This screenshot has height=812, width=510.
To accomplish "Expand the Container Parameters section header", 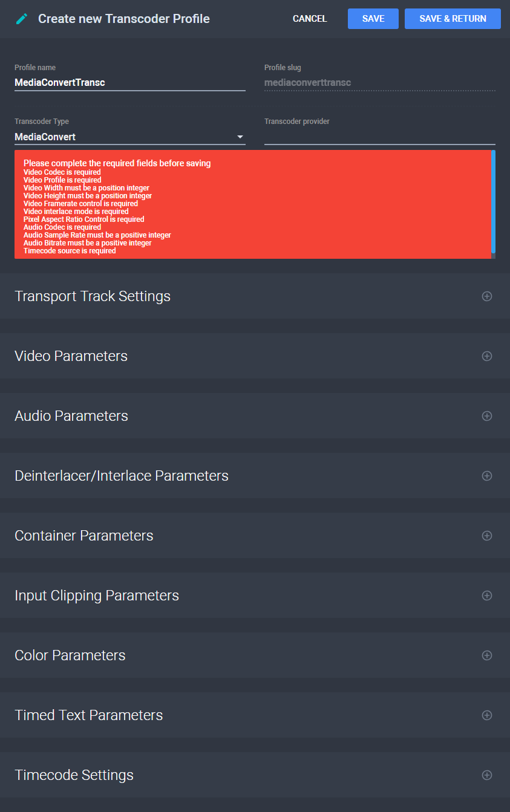I will point(83,536).
